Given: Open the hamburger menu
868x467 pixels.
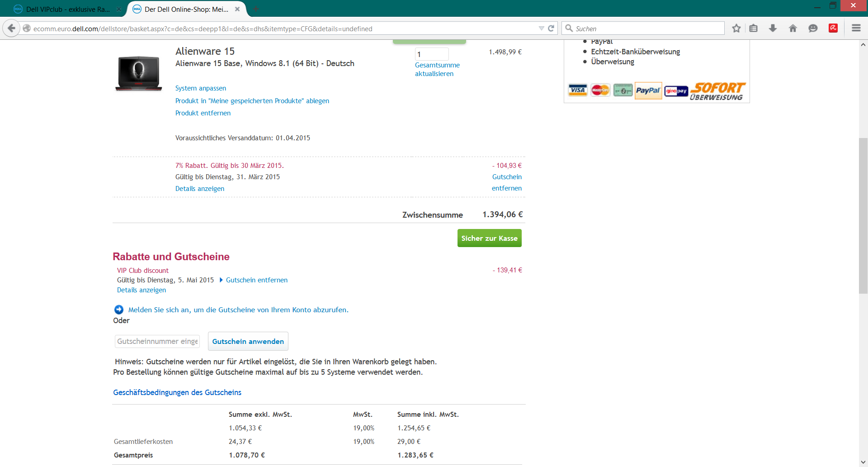Looking at the screenshot, I should pos(856,28).
